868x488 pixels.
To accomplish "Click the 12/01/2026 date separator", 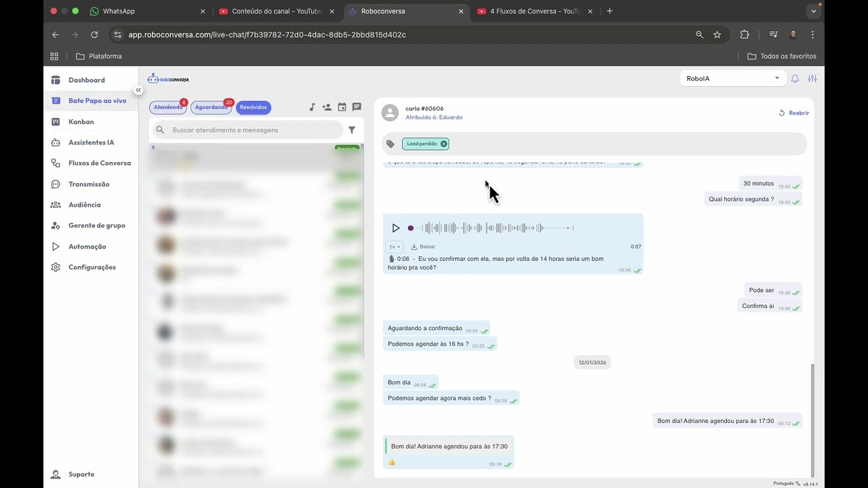I will (592, 363).
